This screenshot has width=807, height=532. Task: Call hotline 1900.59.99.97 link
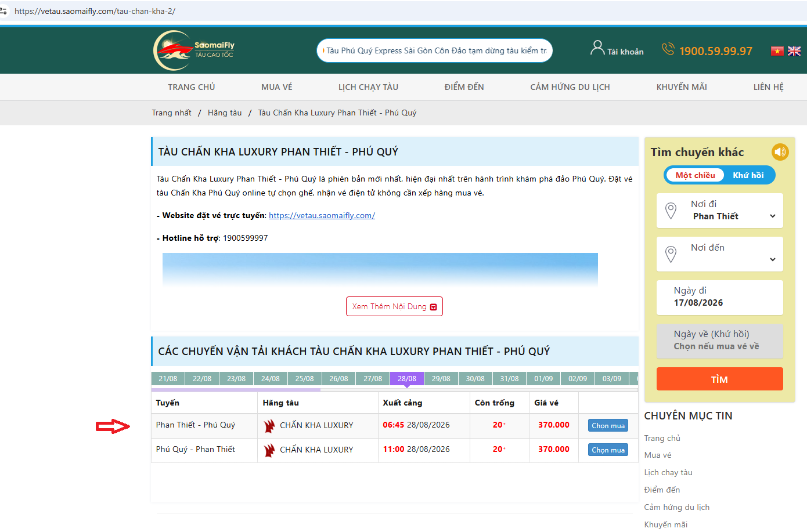[716, 51]
